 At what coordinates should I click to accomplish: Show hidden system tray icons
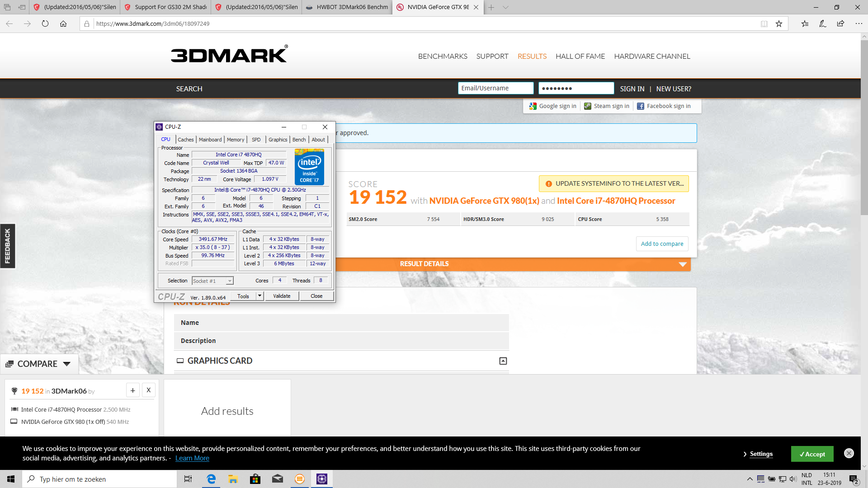point(750,479)
